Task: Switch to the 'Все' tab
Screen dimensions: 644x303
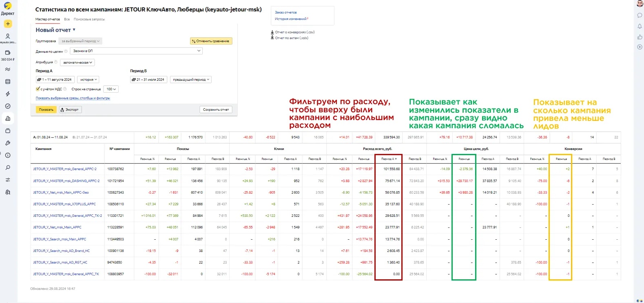Action: tap(67, 19)
